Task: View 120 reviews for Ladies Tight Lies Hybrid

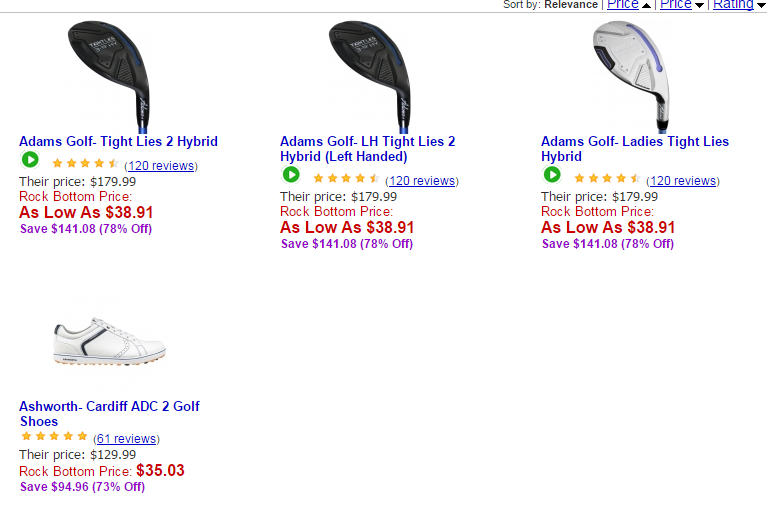Action: (x=682, y=181)
